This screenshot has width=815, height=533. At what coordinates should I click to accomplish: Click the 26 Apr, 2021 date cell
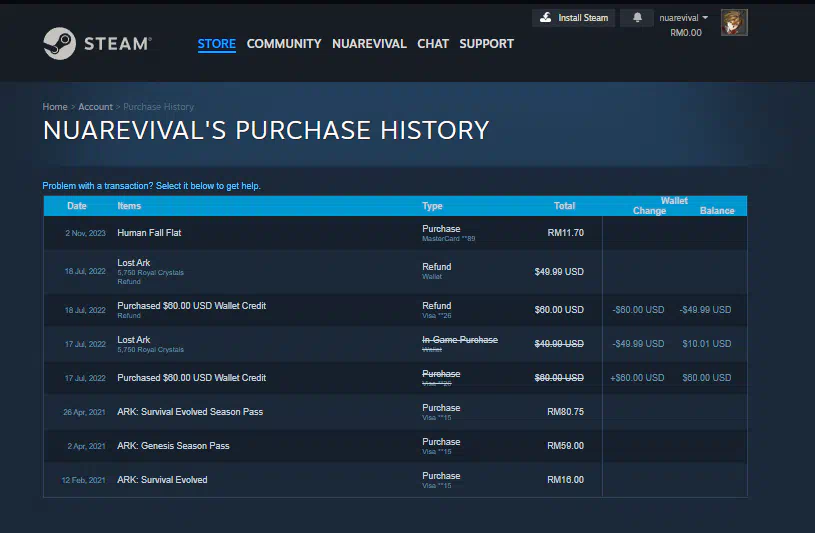tap(84, 412)
